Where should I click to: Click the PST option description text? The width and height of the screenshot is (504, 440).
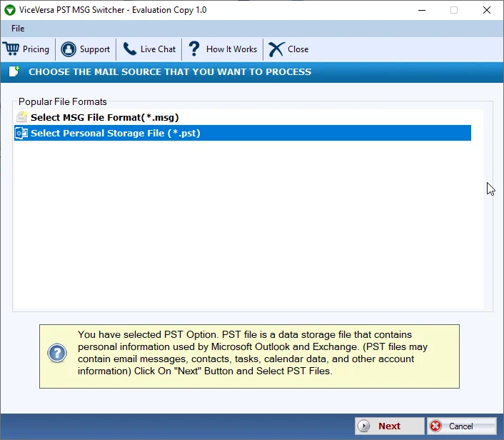pos(253,353)
